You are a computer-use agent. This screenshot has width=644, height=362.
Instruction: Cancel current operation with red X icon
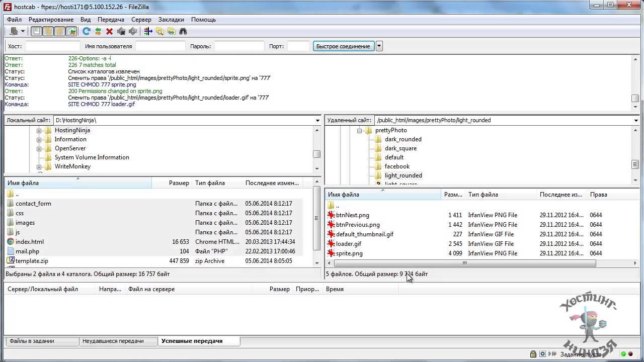(x=109, y=31)
